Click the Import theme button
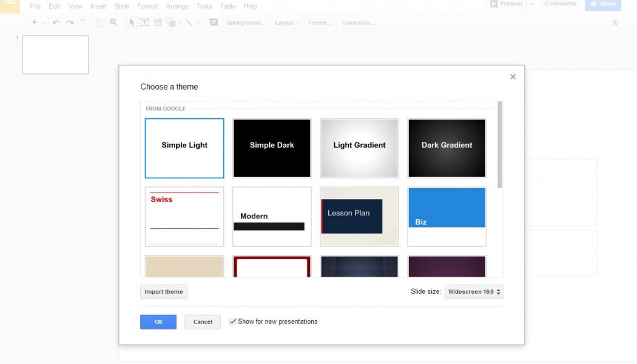This screenshot has height=364, width=637. tap(164, 292)
